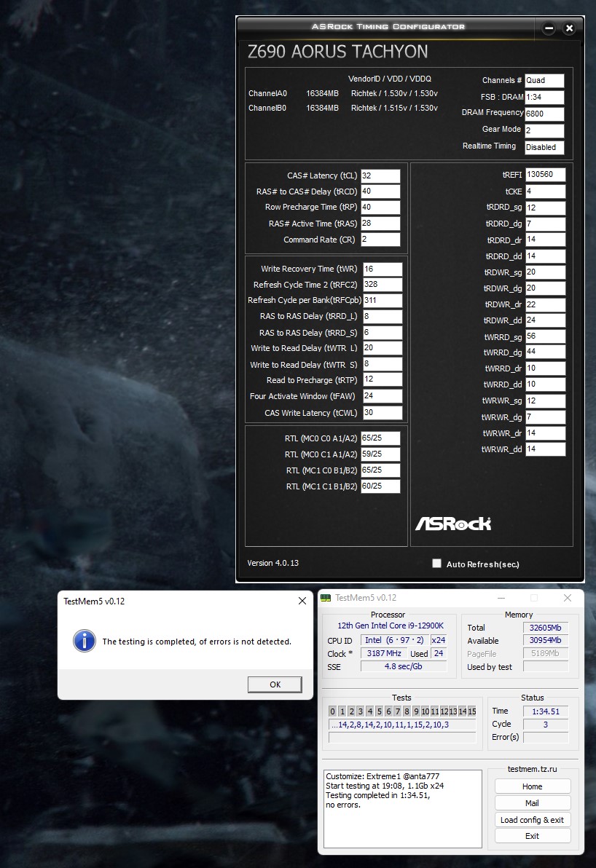This screenshot has height=868, width=596.
Task: Close the TestMem5 completion dialog
Action: point(302,601)
